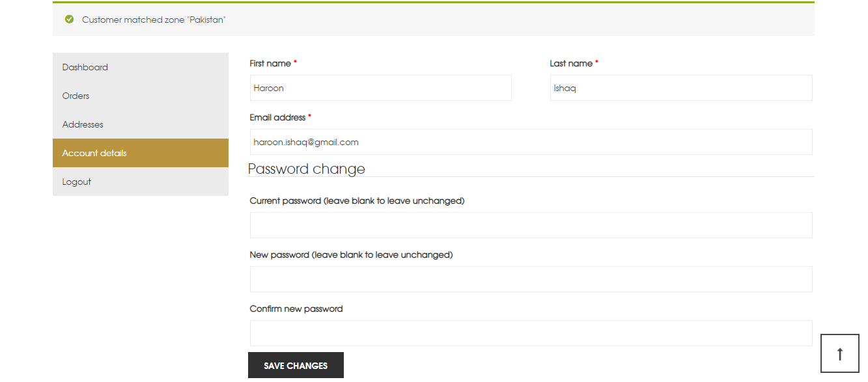
Task: Focus the First name field with Haroon
Action: pos(380,88)
